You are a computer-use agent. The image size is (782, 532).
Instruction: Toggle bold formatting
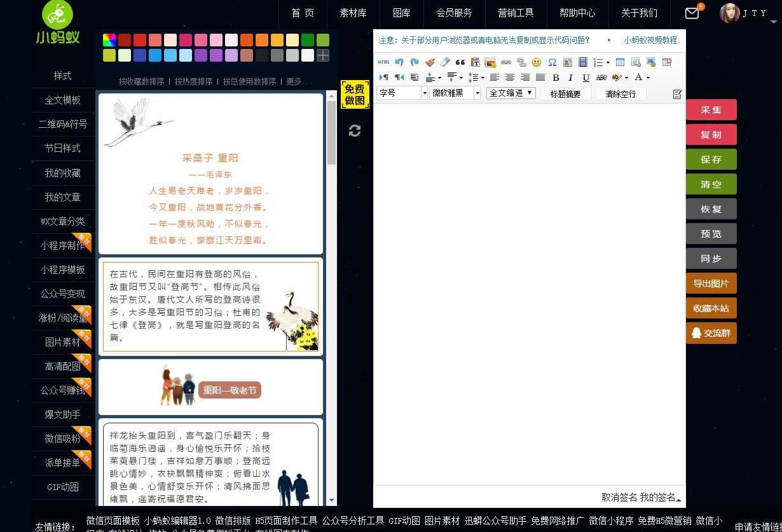tap(556, 77)
